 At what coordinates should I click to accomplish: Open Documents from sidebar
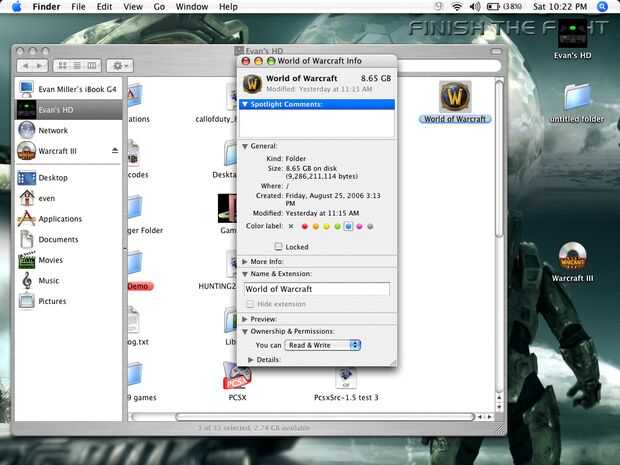(68, 239)
